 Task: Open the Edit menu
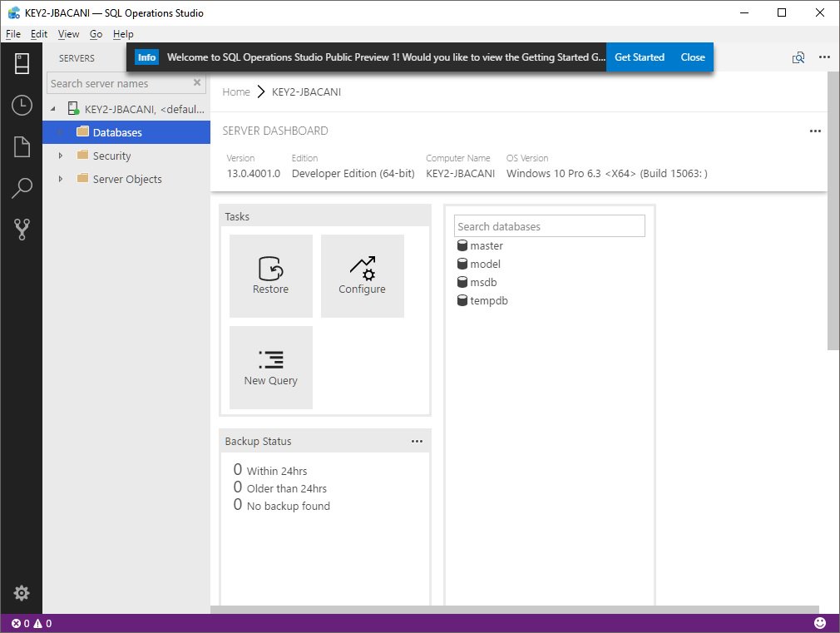pyautogui.click(x=38, y=34)
